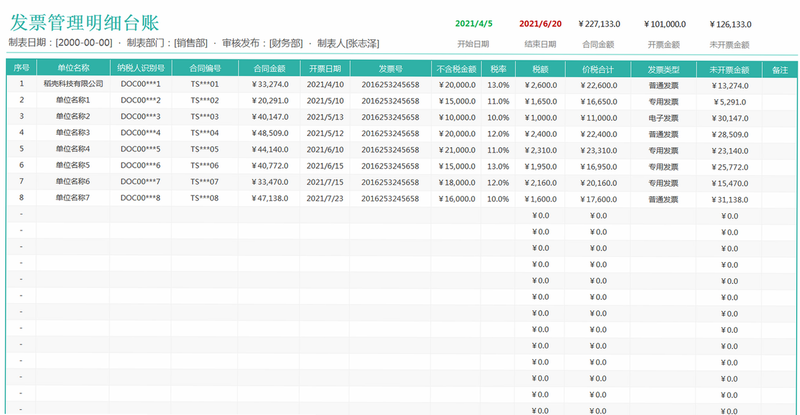Click the uninvoiced total ¥126,133.0
800x415 pixels.
click(730, 24)
